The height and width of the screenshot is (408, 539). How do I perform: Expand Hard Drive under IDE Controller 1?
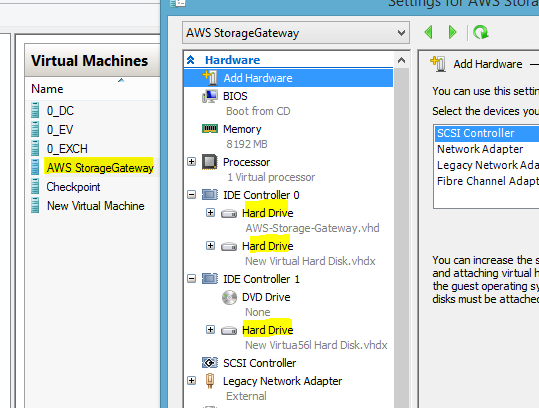point(210,330)
